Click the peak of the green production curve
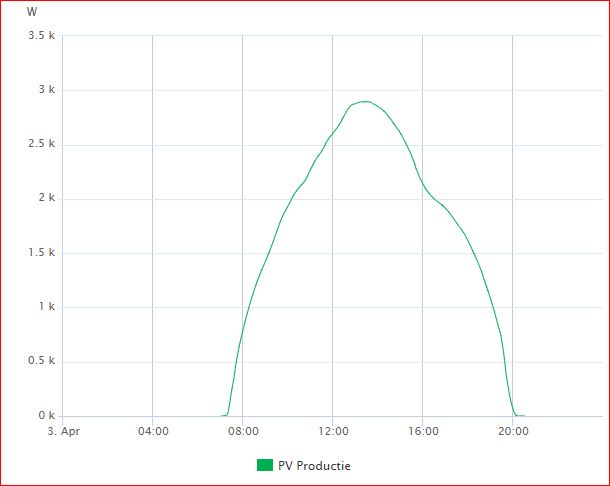This screenshot has width=610, height=486. click(365, 102)
